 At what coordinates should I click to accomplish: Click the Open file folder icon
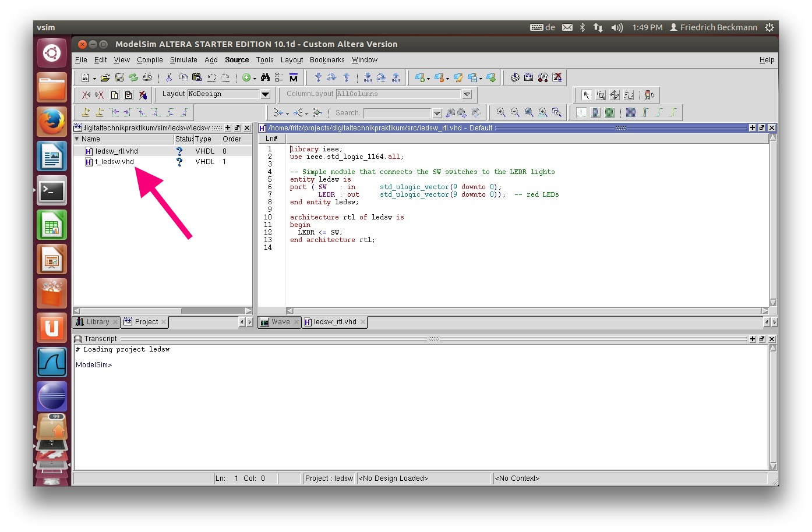tap(105, 77)
